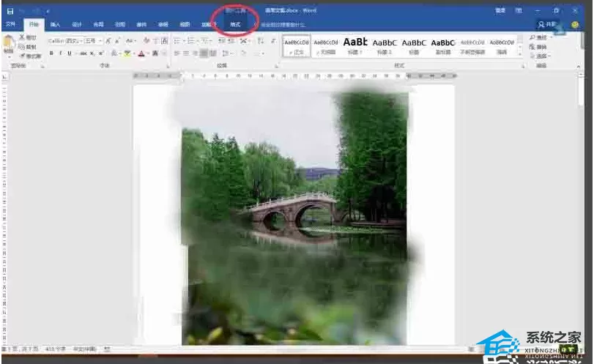Click the Save icon in quick access toolbar
The height and width of the screenshot is (364, 594).
click(x=10, y=11)
